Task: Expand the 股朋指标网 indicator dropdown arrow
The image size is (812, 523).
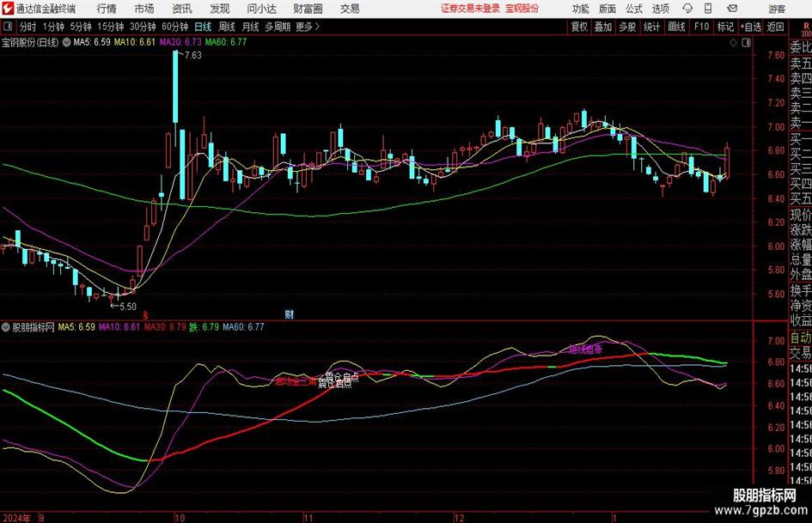Action: [6, 327]
